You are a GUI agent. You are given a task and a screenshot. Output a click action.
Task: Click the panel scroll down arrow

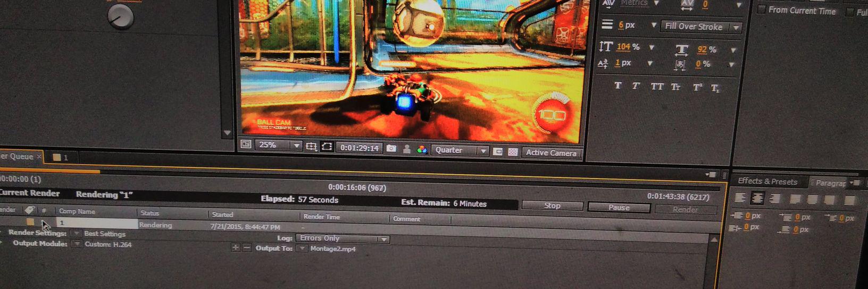coord(227,133)
